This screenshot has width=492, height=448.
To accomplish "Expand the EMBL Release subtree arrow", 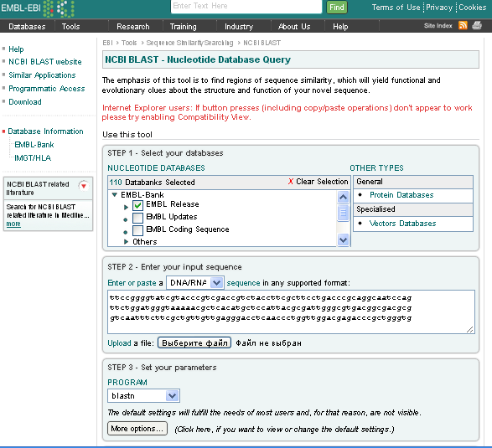I will (x=126, y=207).
